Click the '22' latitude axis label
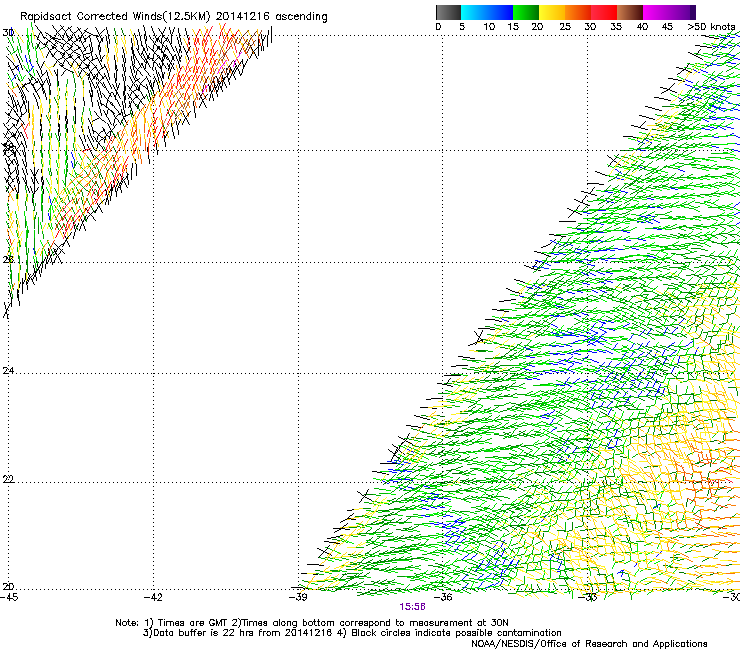Viewport: 740px width, 650px height. click(8, 480)
